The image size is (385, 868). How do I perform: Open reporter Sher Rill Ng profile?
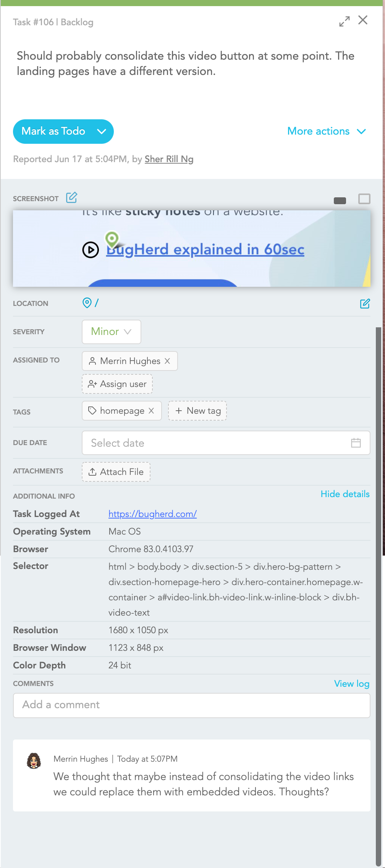169,159
